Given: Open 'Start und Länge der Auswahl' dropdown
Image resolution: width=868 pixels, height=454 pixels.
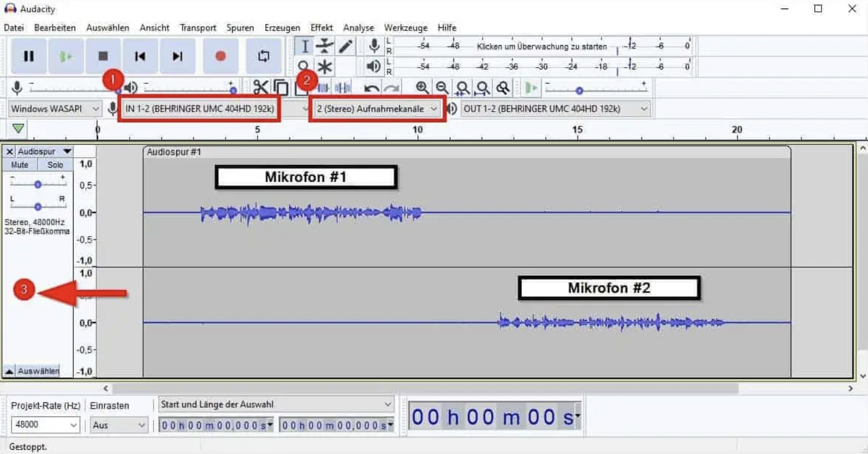Looking at the screenshot, I should [276, 405].
